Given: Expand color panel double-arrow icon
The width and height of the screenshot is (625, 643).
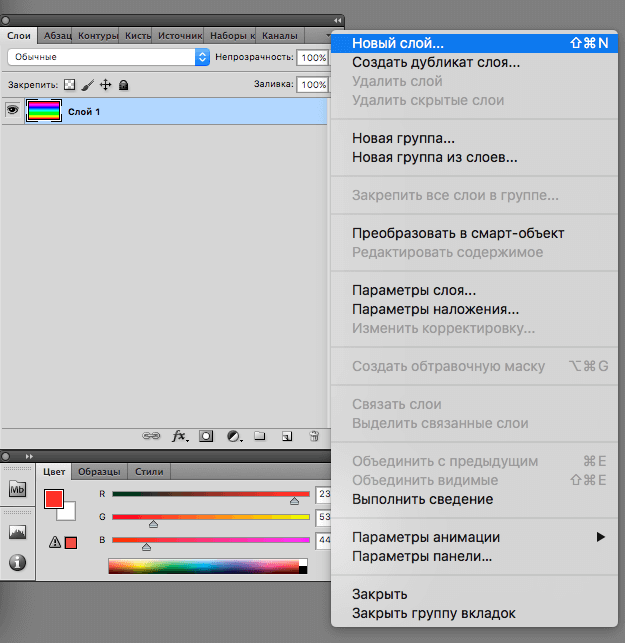Looking at the screenshot, I should [x=29, y=456].
